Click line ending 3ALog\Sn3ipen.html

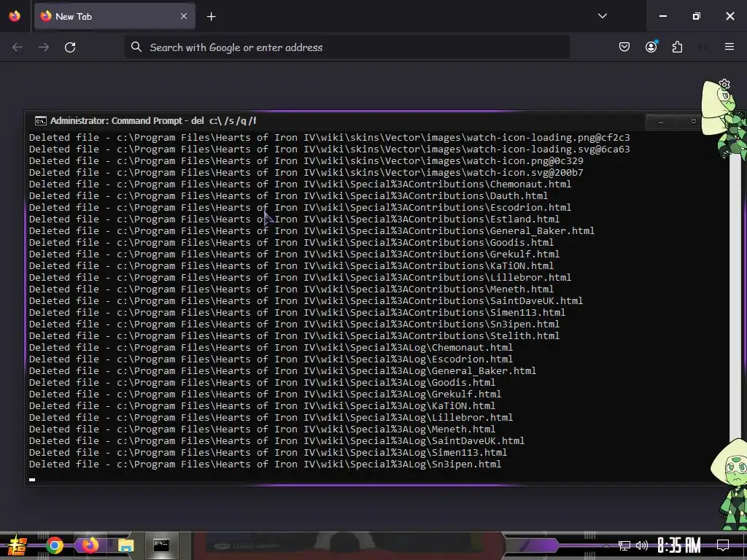(265, 464)
